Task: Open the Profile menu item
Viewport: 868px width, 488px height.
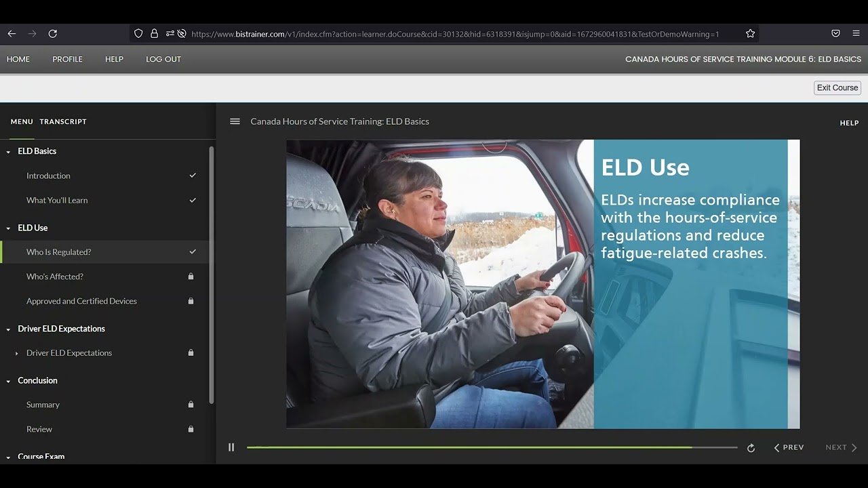Action: (x=67, y=59)
